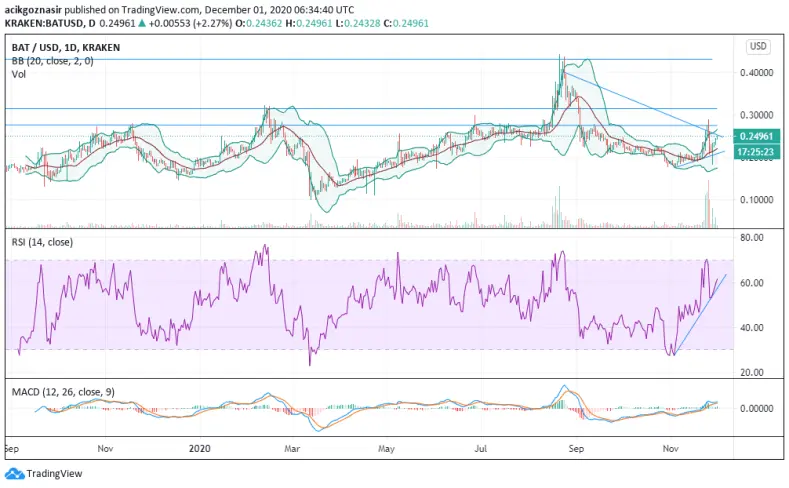Image resolution: width=789 pixels, height=488 pixels.
Task: Click the USD currency button
Action: pyautogui.click(x=758, y=46)
